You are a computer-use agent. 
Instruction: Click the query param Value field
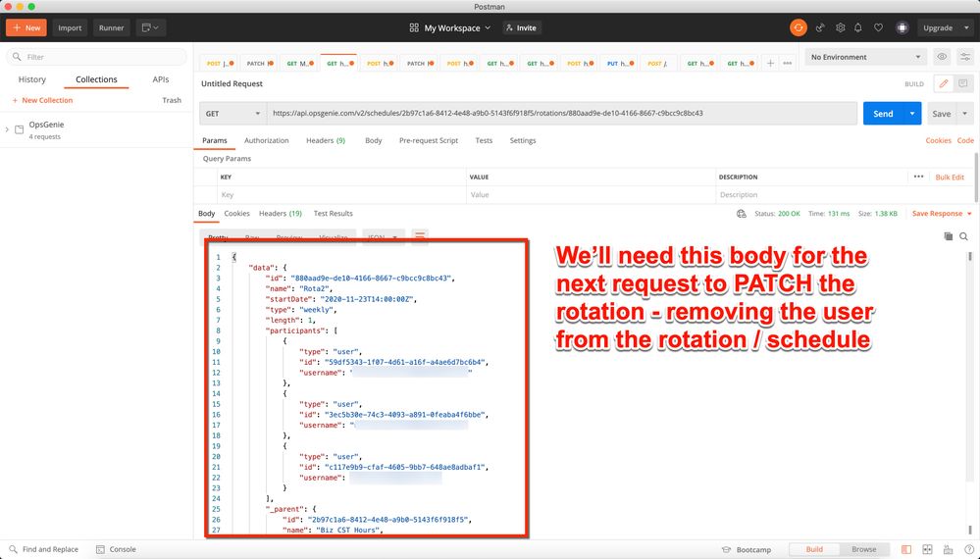(x=591, y=195)
